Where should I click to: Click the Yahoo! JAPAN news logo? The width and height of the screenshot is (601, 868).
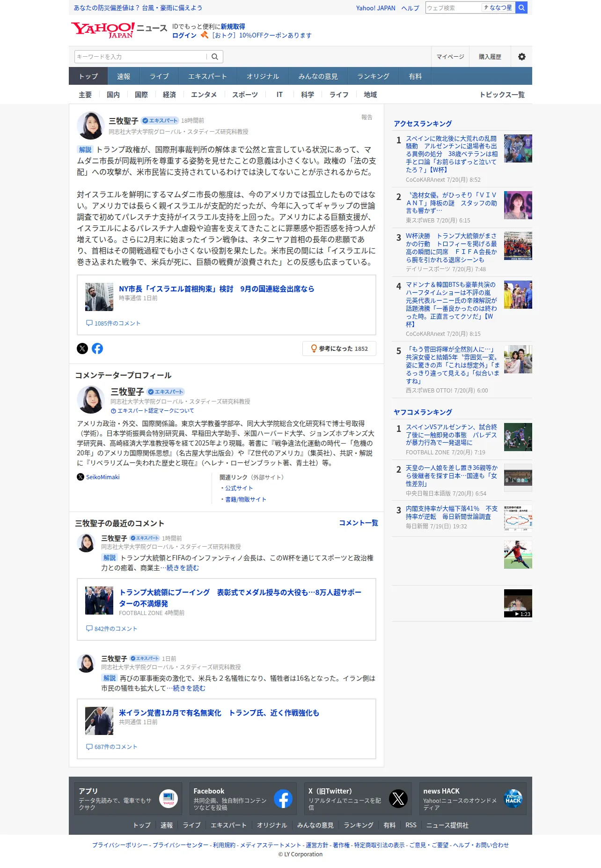click(119, 30)
